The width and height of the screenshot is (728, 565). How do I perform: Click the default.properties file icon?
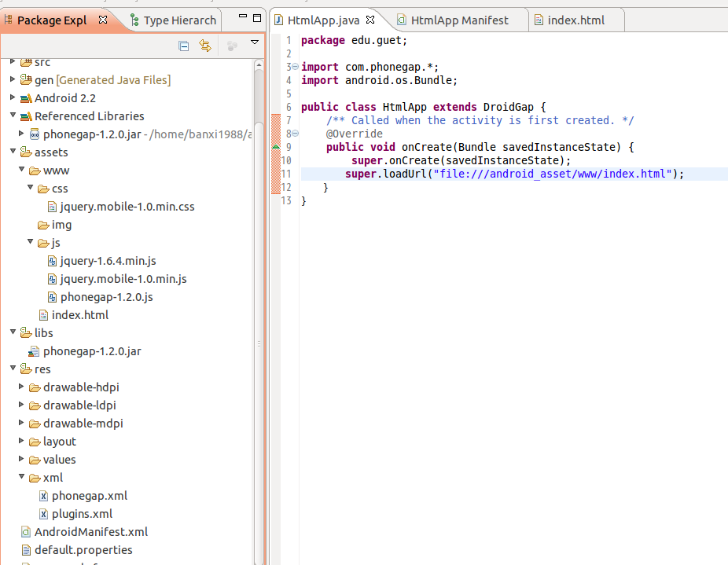click(x=26, y=550)
